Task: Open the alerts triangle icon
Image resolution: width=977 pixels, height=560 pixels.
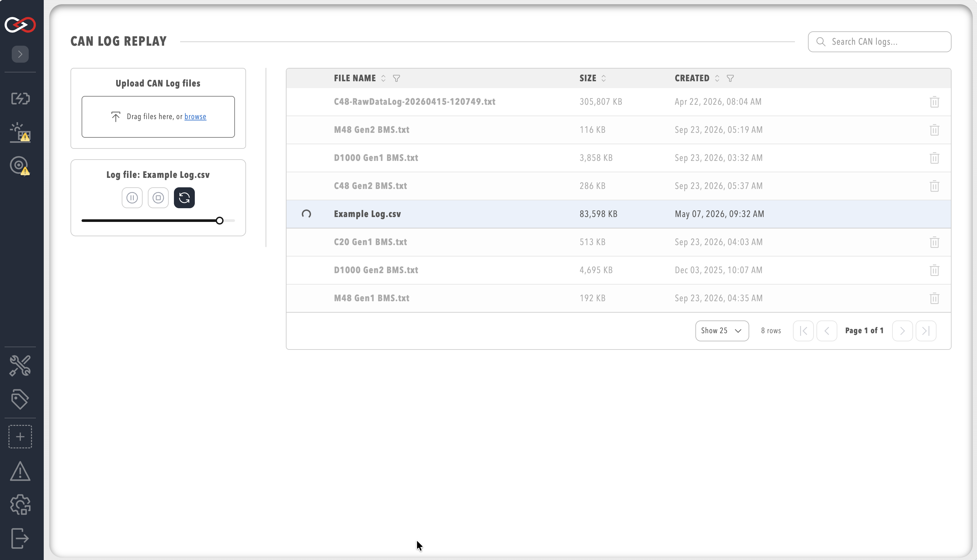Action: [20, 471]
